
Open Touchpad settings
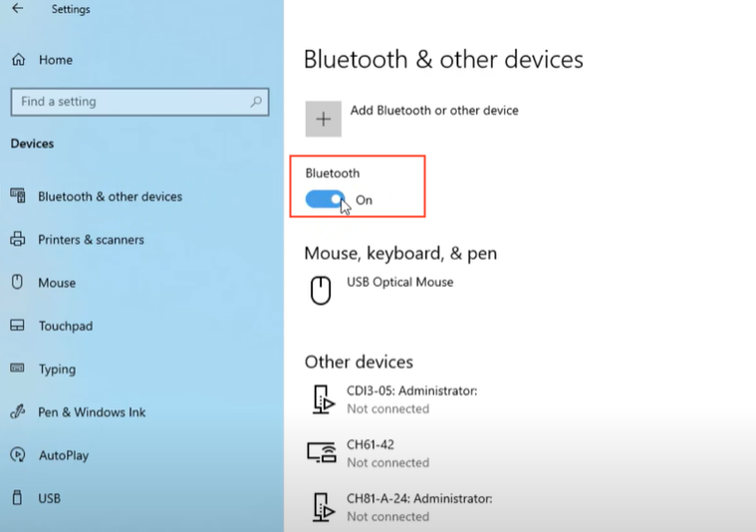[x=66, y=326]
